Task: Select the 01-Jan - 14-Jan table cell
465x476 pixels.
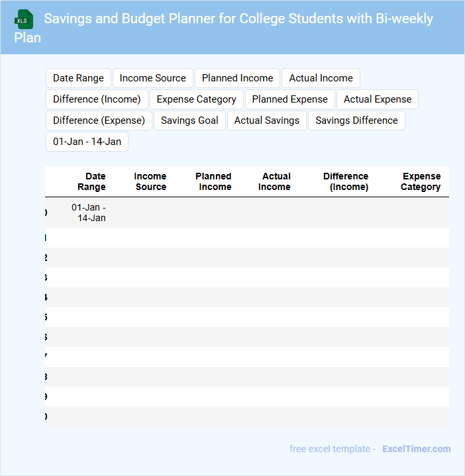Action: [89, 213]
